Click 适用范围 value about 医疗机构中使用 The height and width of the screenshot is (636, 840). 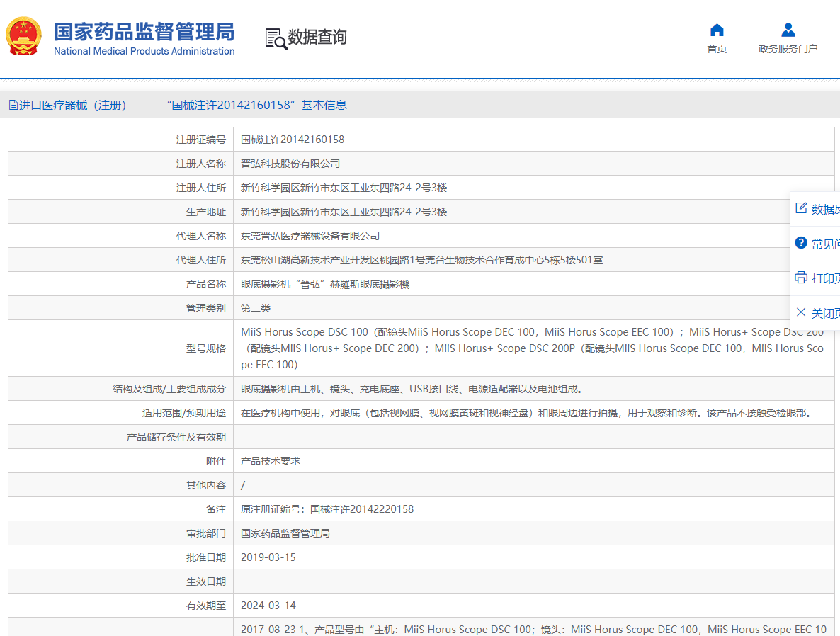click(x=527, y=413)
